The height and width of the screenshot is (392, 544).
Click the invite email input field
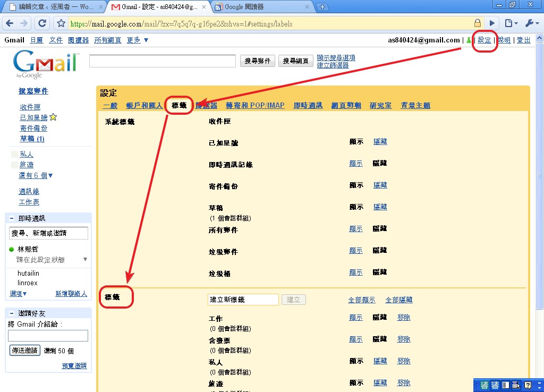(48, 336)
